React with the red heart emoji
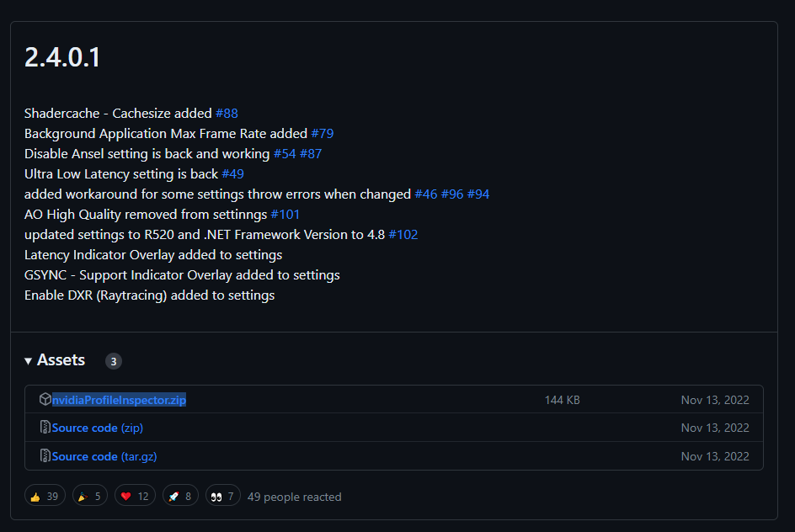This screenshot has width=795, height=532. (135, 496)
